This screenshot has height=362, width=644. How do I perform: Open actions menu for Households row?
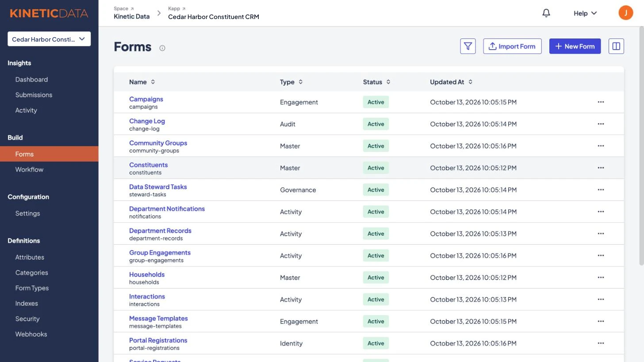(601, 277)
